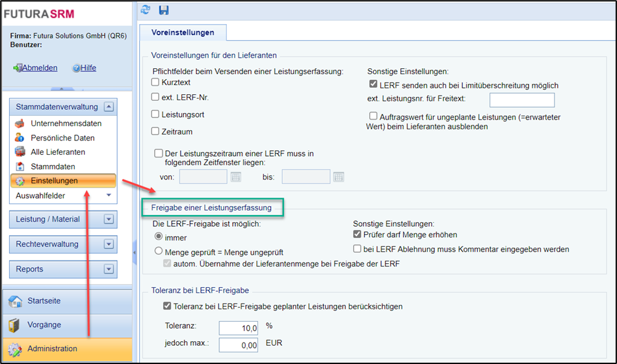Open the calendar picker beside the 'bis' field
The height and width of the screenshot is (364, 617).
point(338,177)
